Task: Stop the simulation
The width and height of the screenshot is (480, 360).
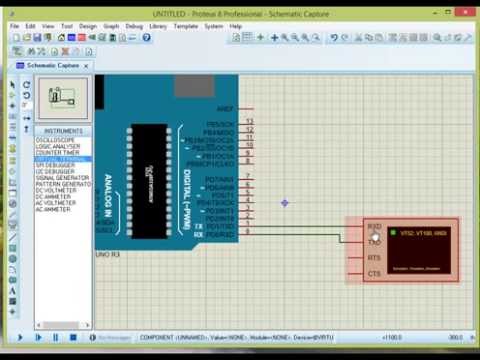Action: [x=73, y=338]
